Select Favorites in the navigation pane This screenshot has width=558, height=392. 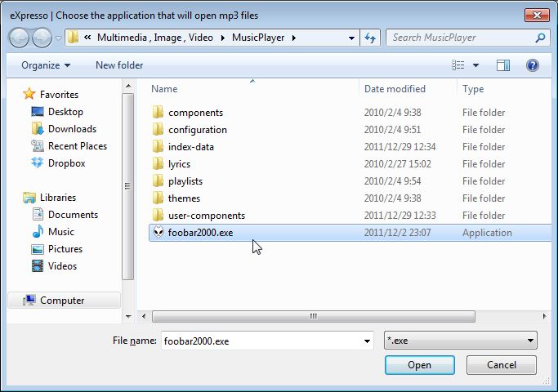(59, 94)
